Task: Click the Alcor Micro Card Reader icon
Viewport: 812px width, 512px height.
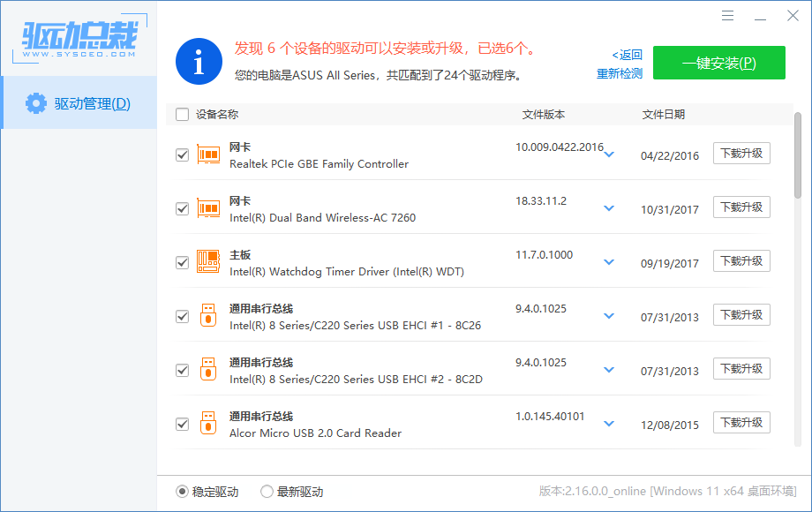Action: (208, 423)
